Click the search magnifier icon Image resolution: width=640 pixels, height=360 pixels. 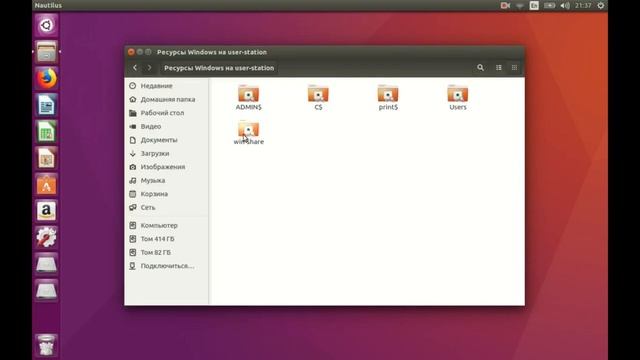[480, 68]
